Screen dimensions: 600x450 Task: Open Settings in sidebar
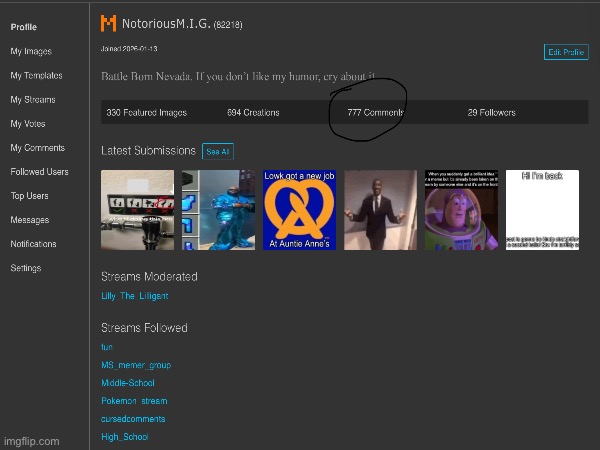coord(26,268)
